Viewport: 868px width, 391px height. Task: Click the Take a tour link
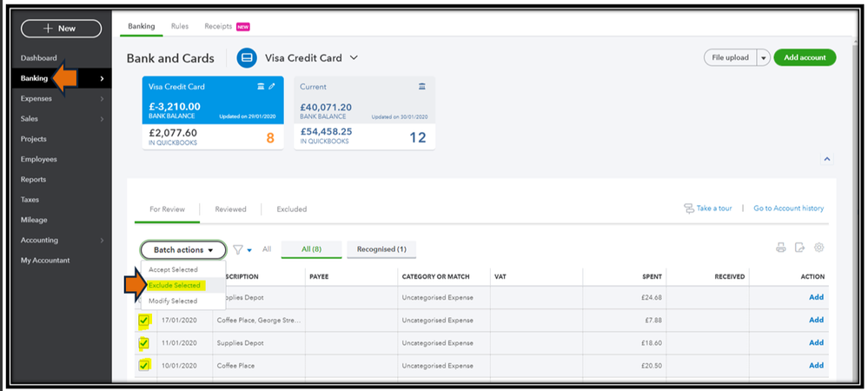(714, 209)
